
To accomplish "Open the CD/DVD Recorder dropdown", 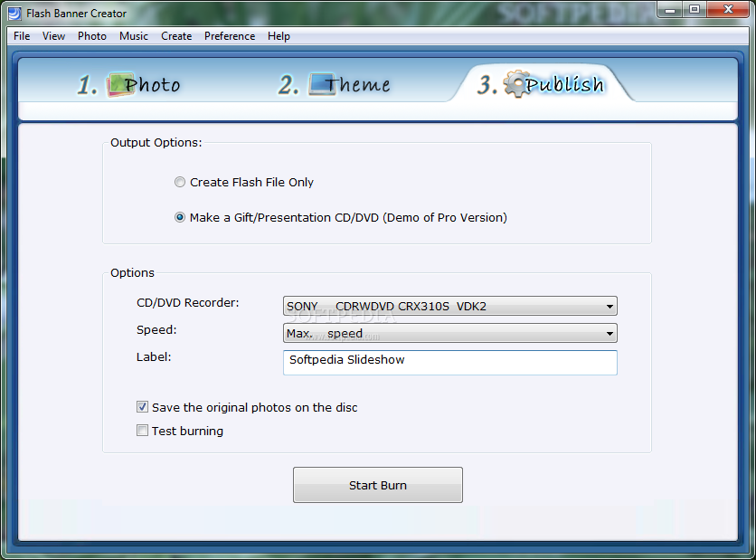I will pos(449,306).
